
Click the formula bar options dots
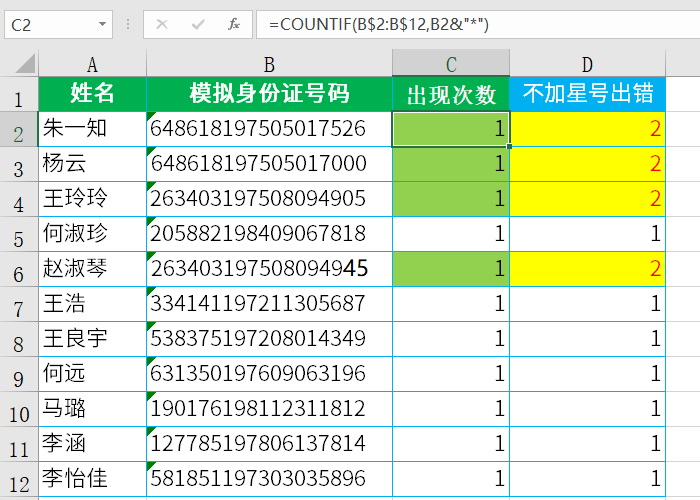(128, 24)
